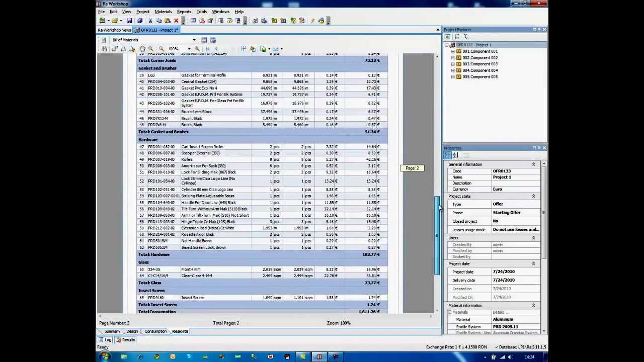Expand 004.Component 004 tree node
This screenshot has width=644, height=362.
coord(453,70)
